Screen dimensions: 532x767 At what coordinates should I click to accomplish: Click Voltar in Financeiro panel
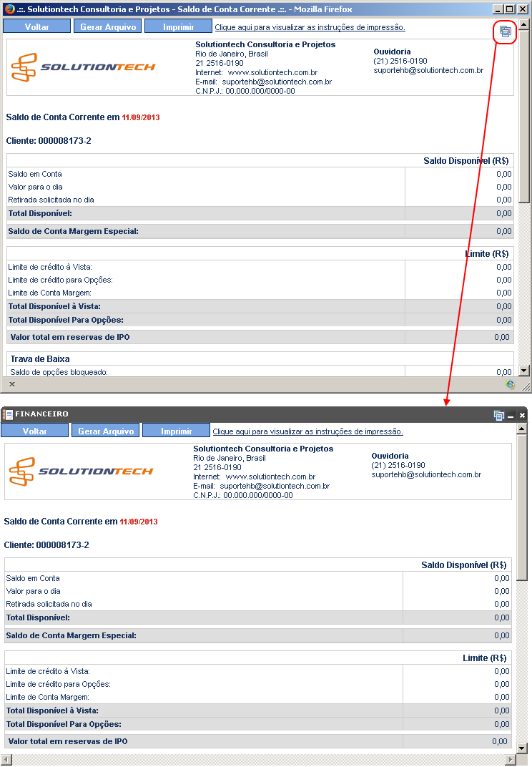click(x=35, y=431)
